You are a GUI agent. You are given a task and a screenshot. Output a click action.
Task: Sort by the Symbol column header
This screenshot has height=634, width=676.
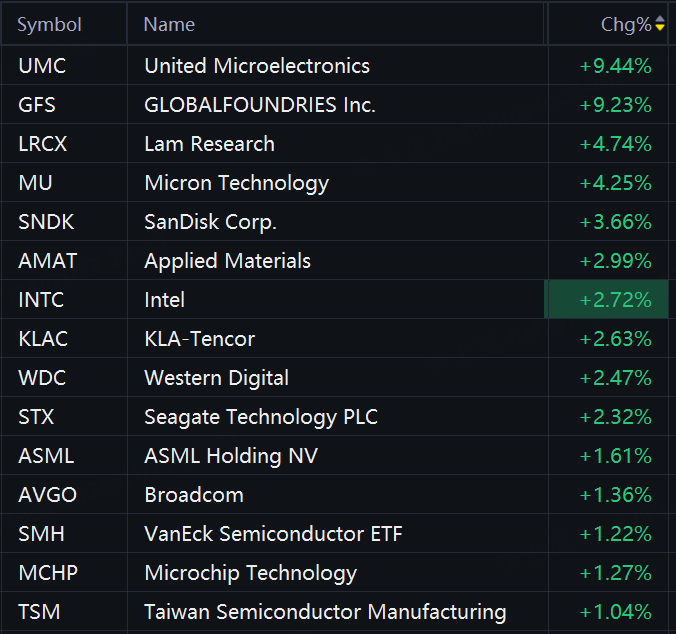tap(50, 25)
